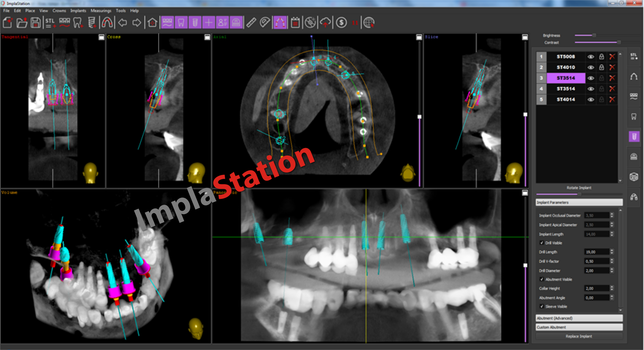Click the Abutment Angle spinner arrows
This screenshot has height=350, width=644.
pos(612,298)
